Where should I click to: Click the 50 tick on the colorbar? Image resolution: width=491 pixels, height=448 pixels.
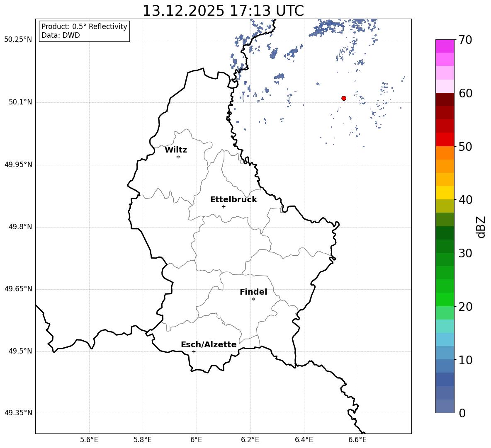click(465, 146)
